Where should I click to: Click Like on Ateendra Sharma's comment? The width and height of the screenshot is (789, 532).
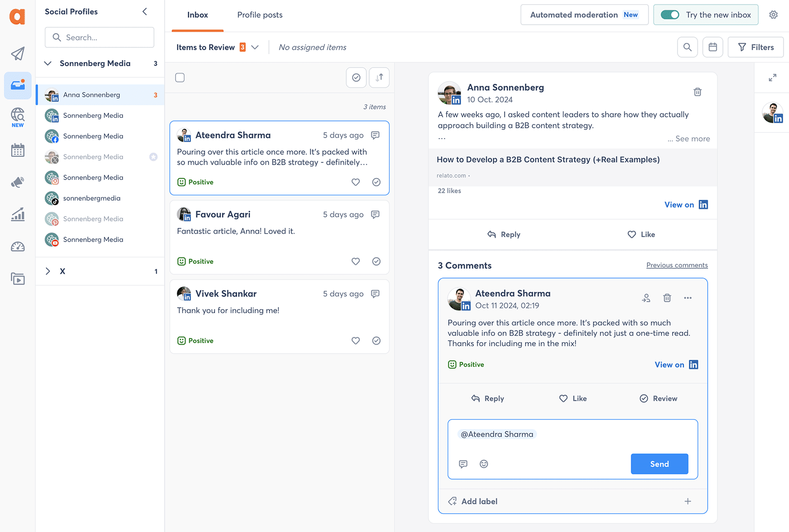click(573, 398)
